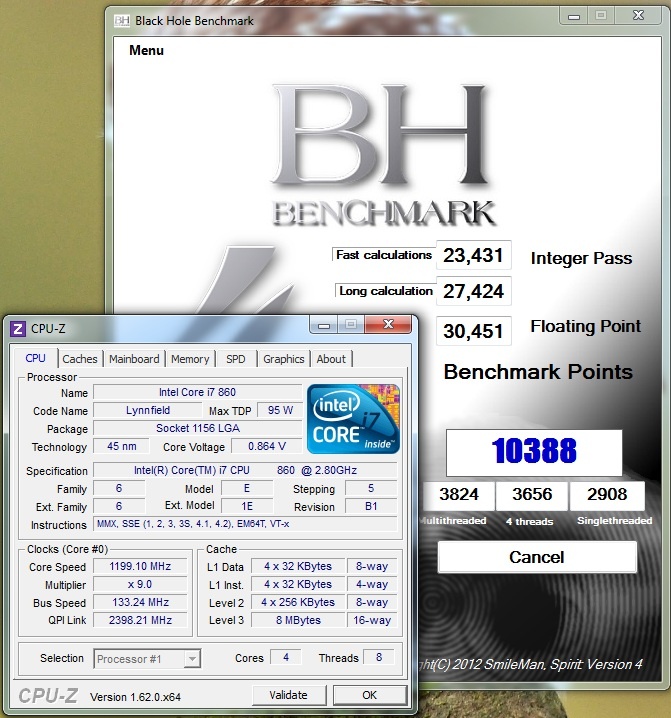Open the Mainboard tab in CPU-Z
Image resolution: width=671 pixels, height=718 pixels.
pyautogui.click(x=134, y=359)
